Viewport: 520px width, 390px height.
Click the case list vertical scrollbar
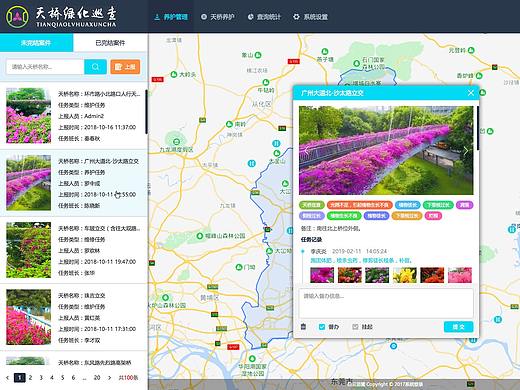(146, 112)
